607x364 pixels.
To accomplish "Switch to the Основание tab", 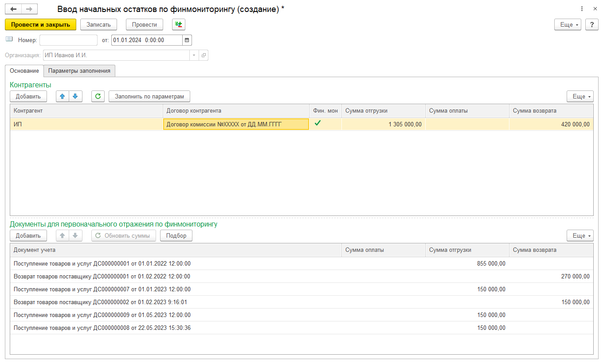I will [x=24, y=71].
